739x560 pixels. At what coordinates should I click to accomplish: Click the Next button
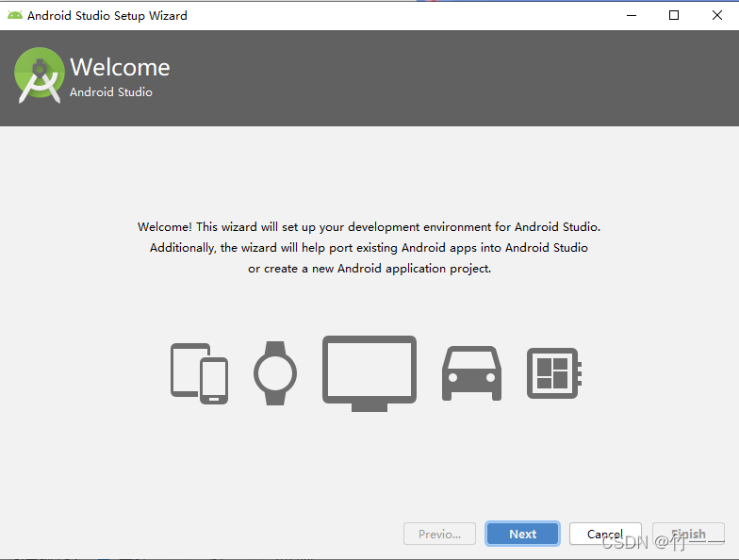522,534
